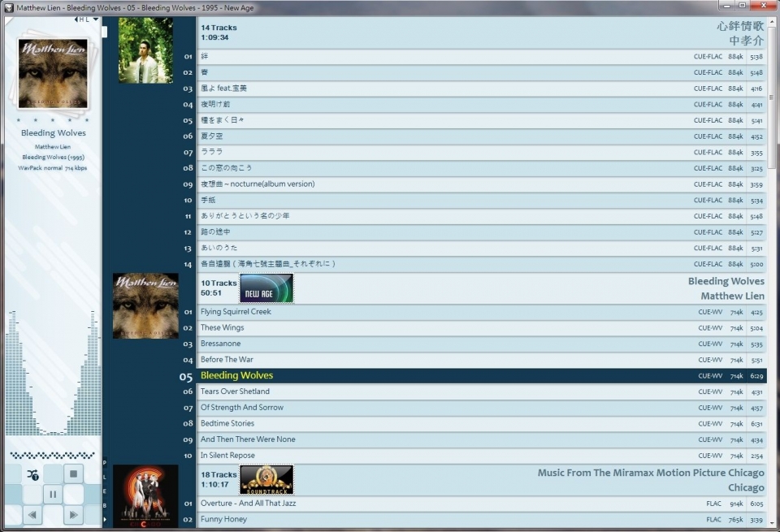Open the L panel tab
780x532 pixels.
point(104,478)
